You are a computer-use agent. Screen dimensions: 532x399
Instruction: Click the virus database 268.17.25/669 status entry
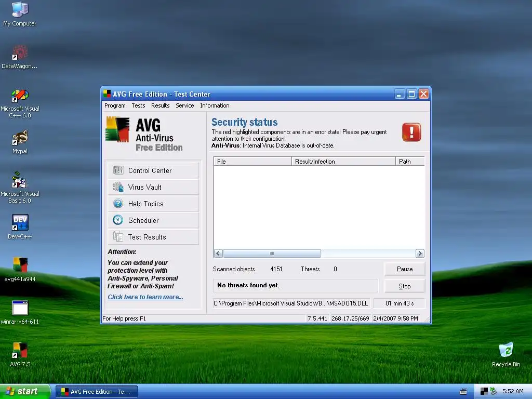351,318
